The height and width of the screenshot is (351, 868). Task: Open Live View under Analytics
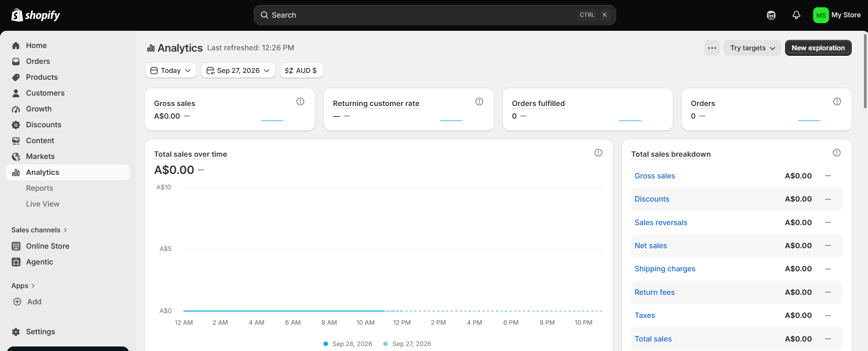tap(43, 204)
